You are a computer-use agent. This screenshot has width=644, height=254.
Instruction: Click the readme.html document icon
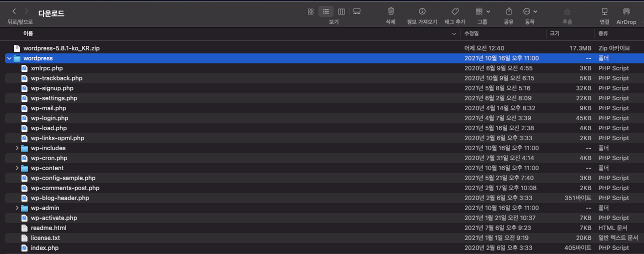(24, 228)
